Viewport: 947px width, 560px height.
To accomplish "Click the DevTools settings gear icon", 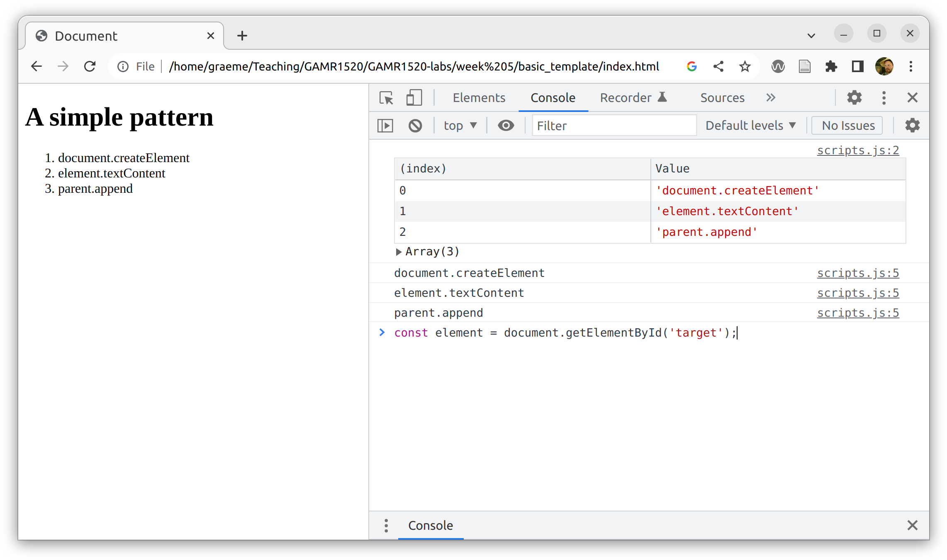I will pos(854,97).
